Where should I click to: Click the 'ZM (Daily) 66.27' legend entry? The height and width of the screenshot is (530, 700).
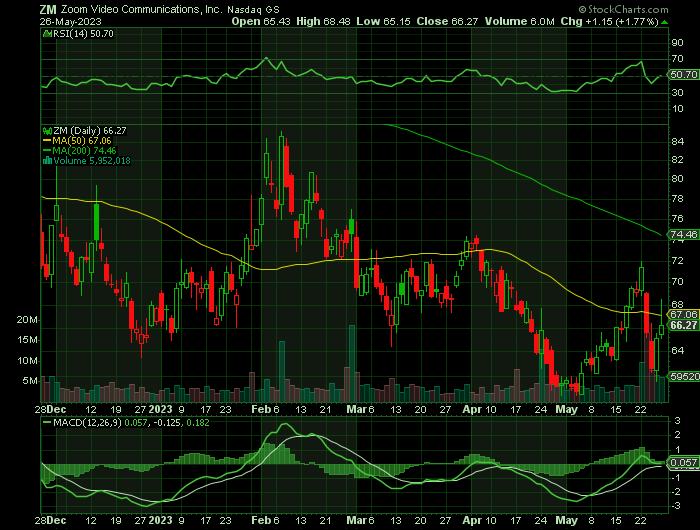(x=90, y=131)
